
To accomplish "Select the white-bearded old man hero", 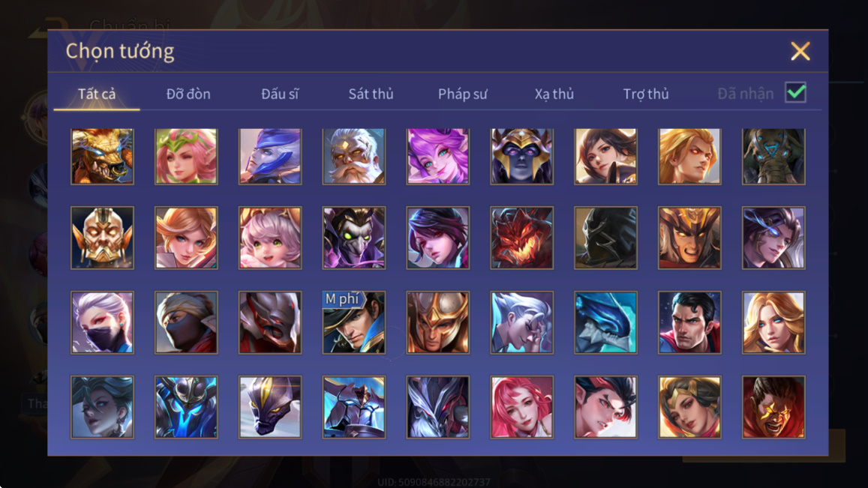I will (x=354, y=156).
